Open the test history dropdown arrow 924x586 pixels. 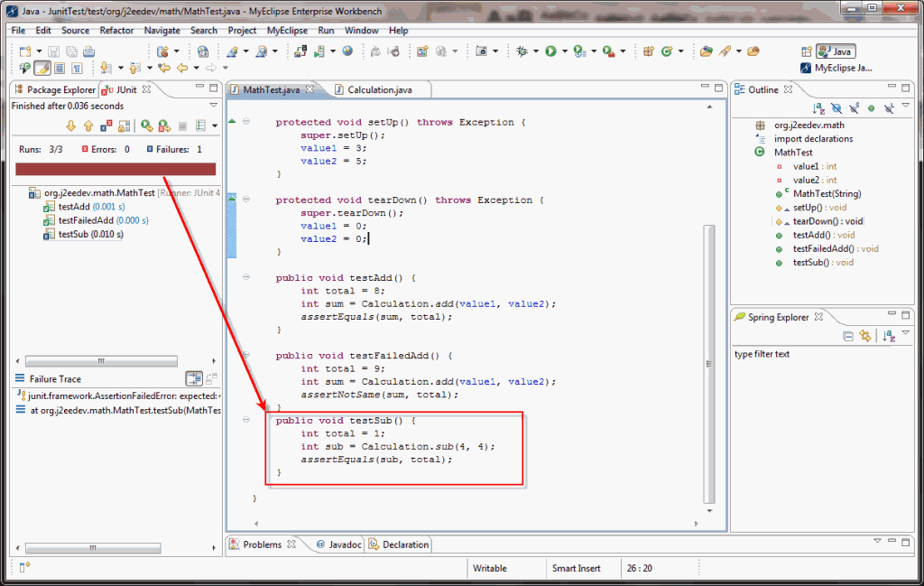pyautogui.click(x=215, y=126)
